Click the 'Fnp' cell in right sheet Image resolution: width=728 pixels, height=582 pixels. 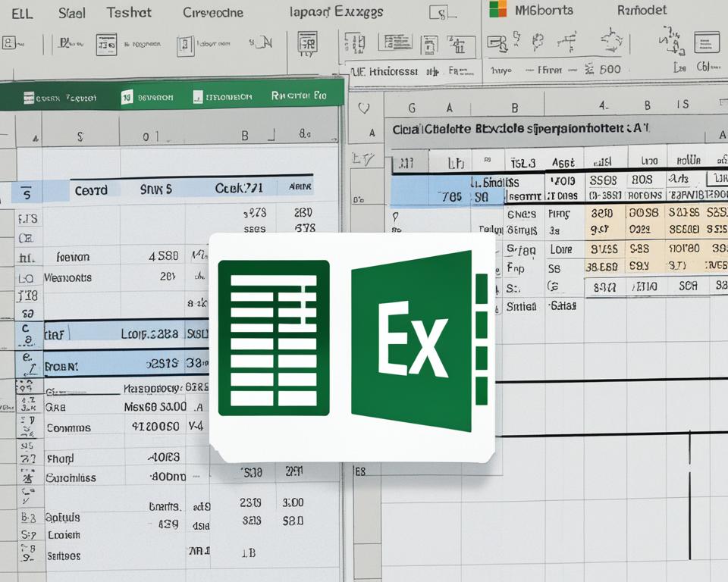point(516,268)
